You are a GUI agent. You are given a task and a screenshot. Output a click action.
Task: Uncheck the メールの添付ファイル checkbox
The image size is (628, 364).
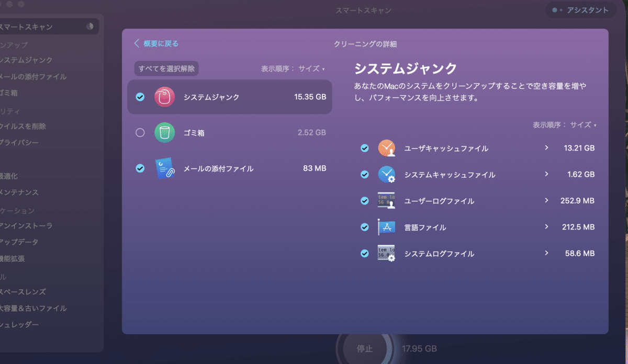pos(140,168)
